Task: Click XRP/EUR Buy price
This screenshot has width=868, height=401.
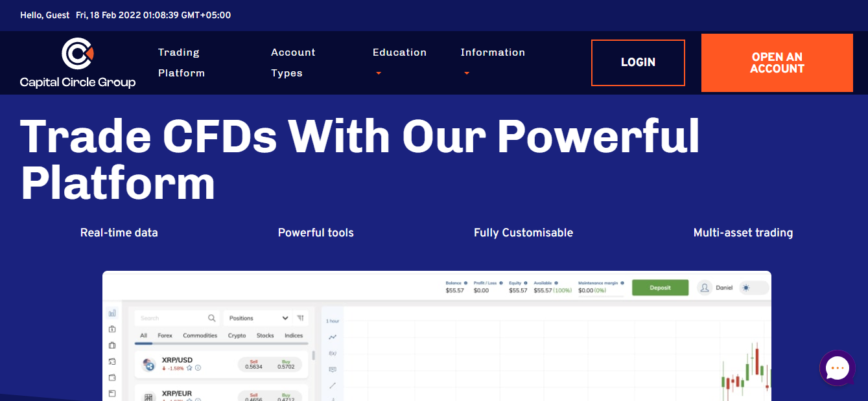Action: tap(286, 396)
